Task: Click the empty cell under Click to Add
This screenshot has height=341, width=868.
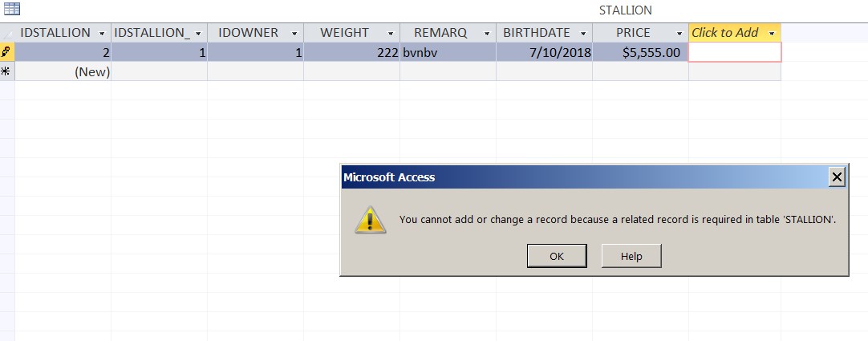Action: pos(735,53)
